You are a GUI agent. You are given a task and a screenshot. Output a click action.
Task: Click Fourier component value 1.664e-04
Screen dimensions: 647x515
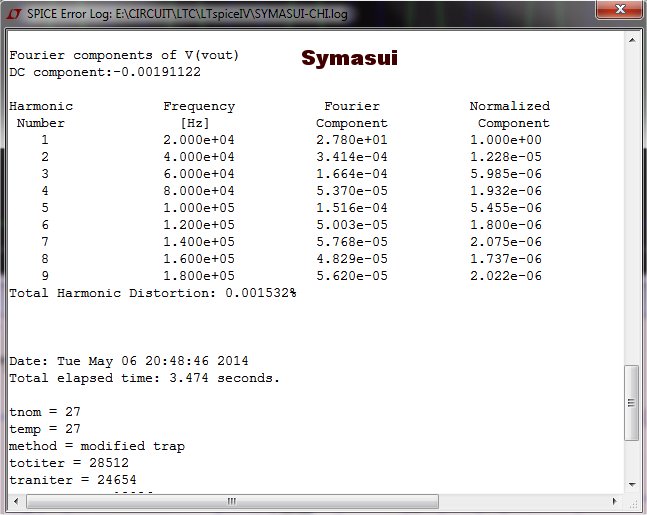click(352, 174)
